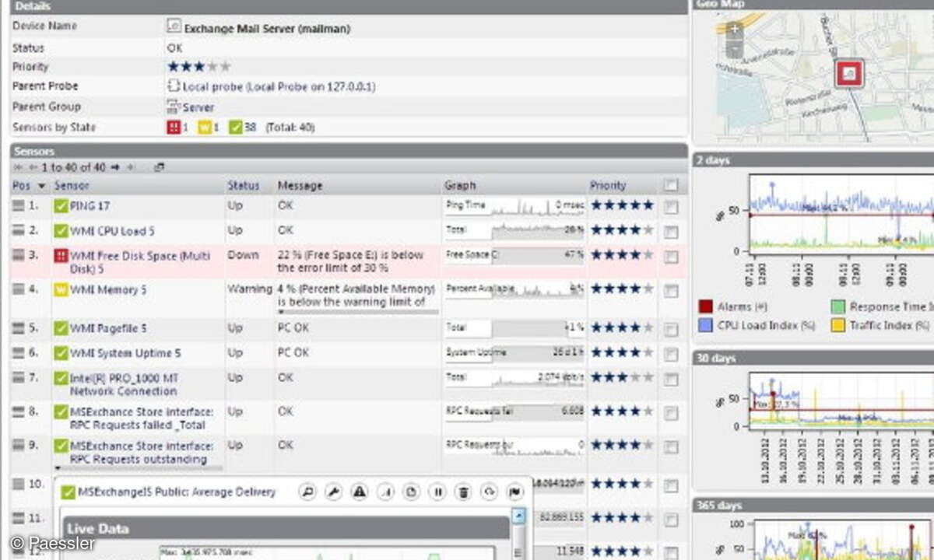Sort by Pos column header

(21, 186)
